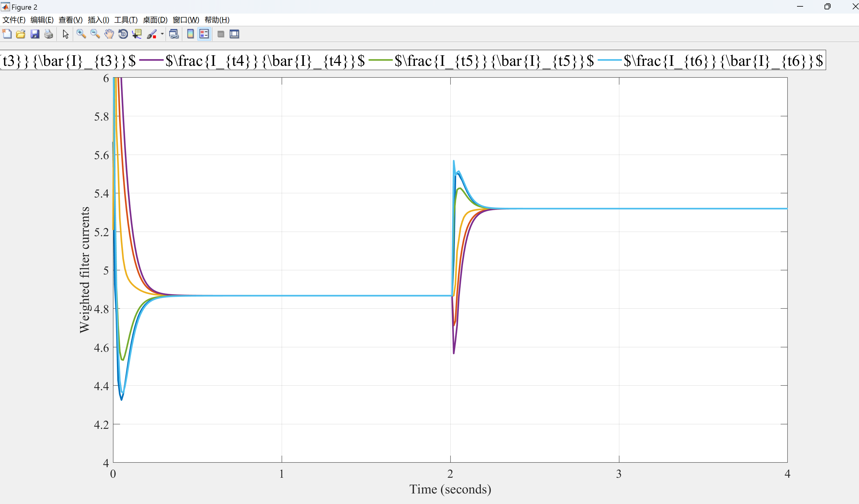The width and height of the screenshot is (859, 504).
Task: Create a new figure from the toolbar
Action: [x=7, y=34]
